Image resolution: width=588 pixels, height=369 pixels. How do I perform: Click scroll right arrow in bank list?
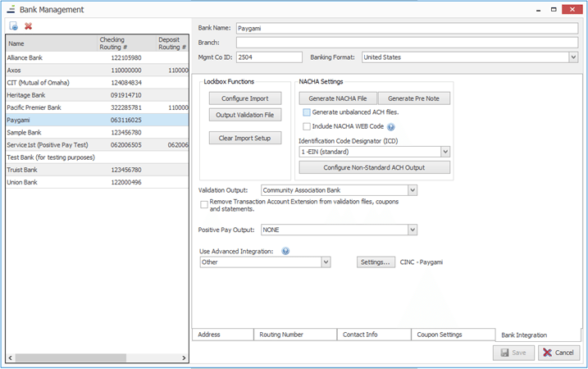[x=184, y=358]
